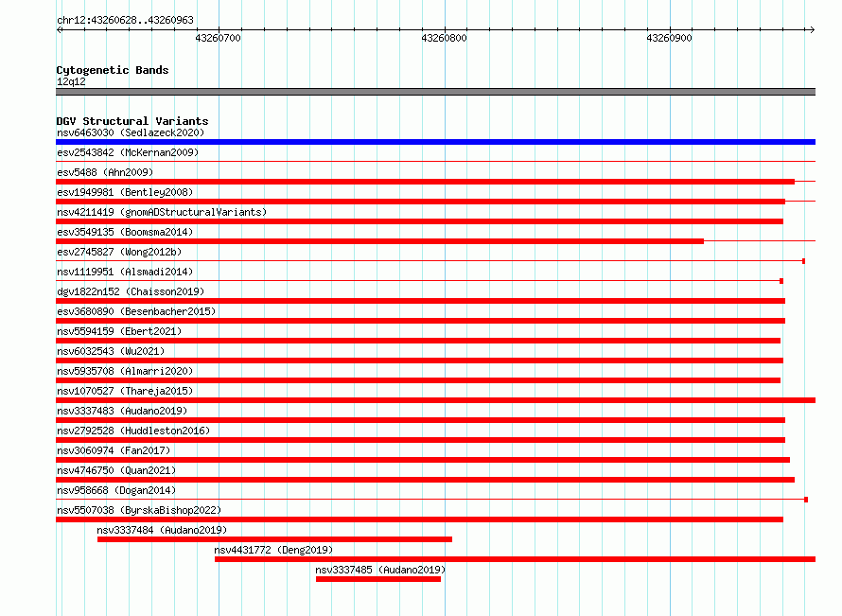Image resolution: width=842 pixels, height=616 pixels.
Task: Click the esv3680890 (Besenbacher2015) label
Action: tap(136, 311)
